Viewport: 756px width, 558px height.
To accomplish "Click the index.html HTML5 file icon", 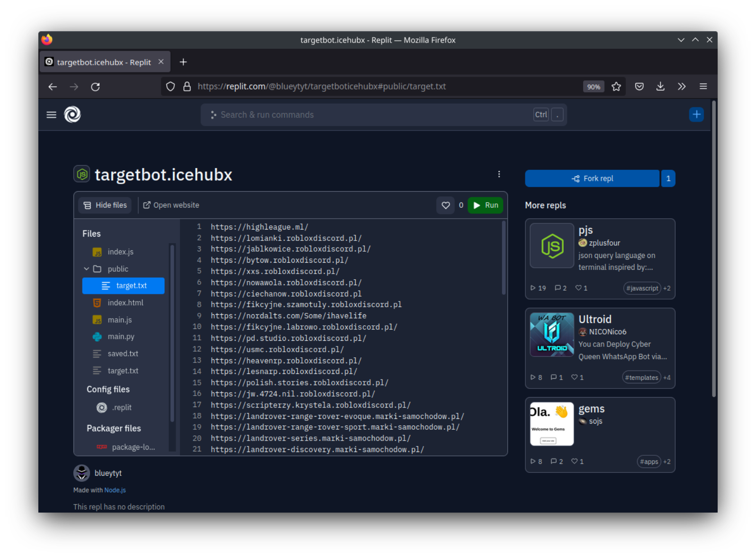I will pos(97,303).
